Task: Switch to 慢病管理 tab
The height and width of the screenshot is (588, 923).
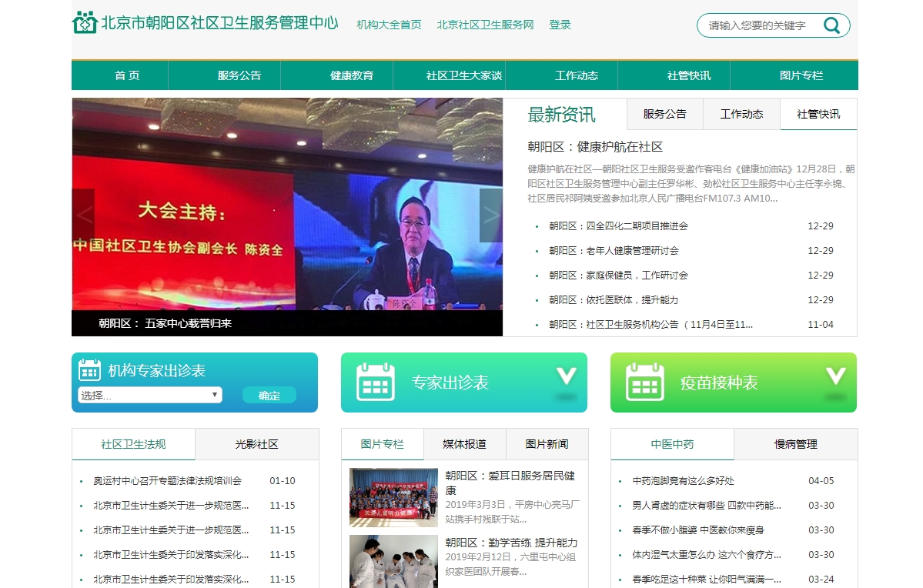Action: tap(795, 444)
